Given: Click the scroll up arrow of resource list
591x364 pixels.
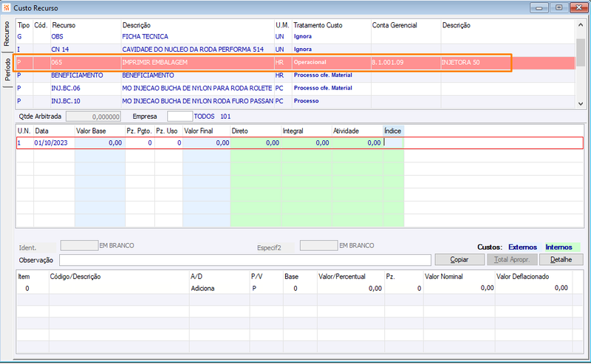Looking at the screenshot, I should click(580, 25).
